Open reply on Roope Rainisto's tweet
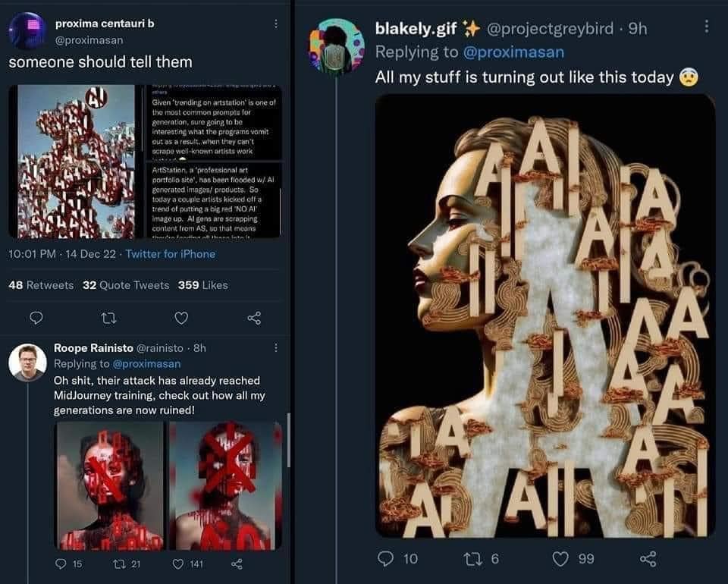Viewport: 728px width, 584px height. point(62,564)
